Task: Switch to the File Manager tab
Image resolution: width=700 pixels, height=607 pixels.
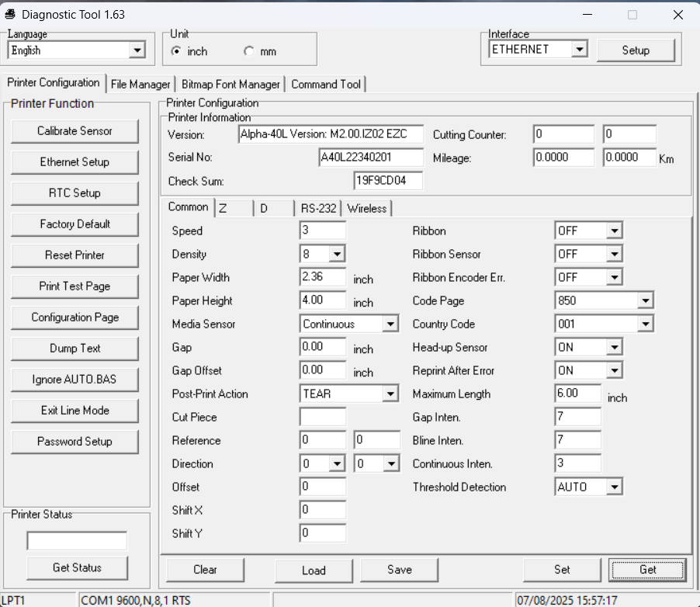Action: point(140,85)
